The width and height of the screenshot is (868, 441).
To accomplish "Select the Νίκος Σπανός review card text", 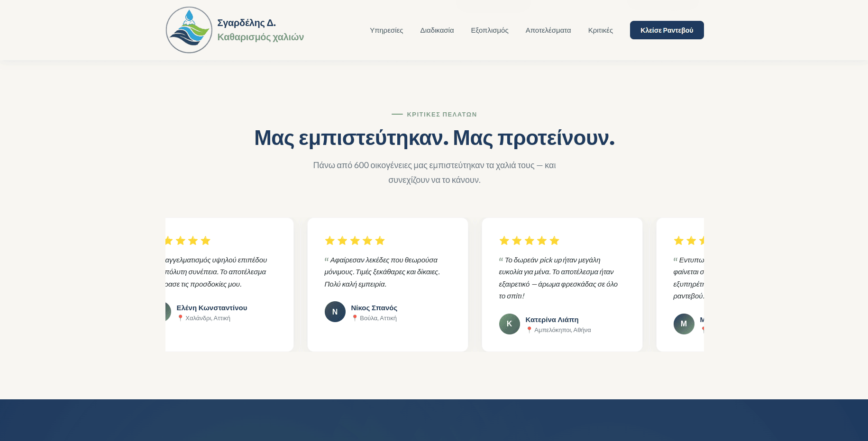I will tap(382, 272).
